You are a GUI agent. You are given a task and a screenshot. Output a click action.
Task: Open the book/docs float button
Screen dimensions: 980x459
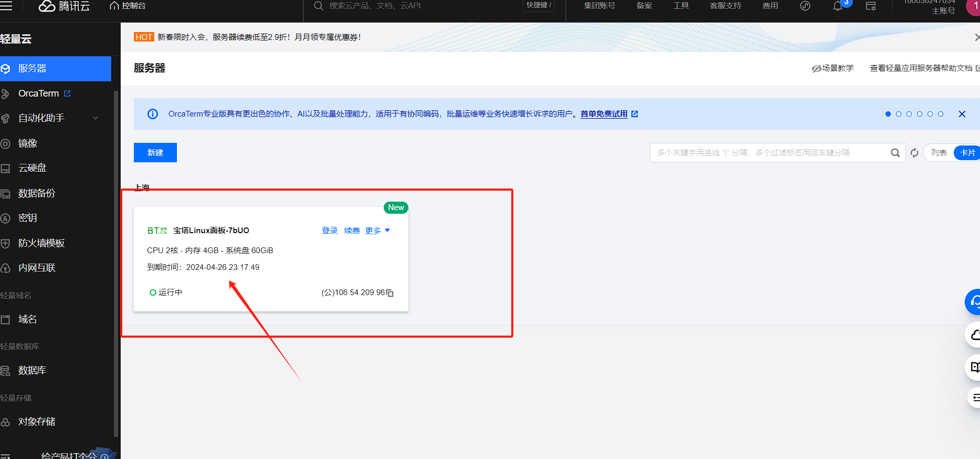[x=974, y=367]
